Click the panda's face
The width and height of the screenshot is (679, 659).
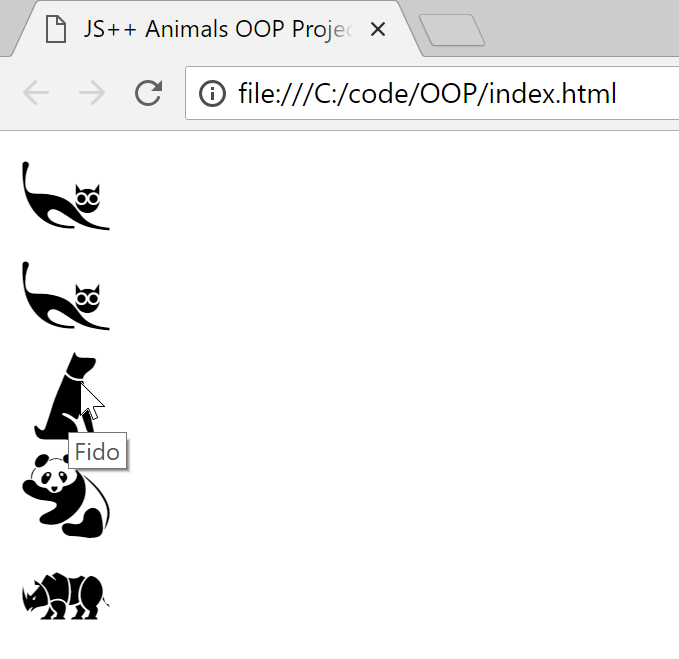pyautogui.click(x=53, y=478)
